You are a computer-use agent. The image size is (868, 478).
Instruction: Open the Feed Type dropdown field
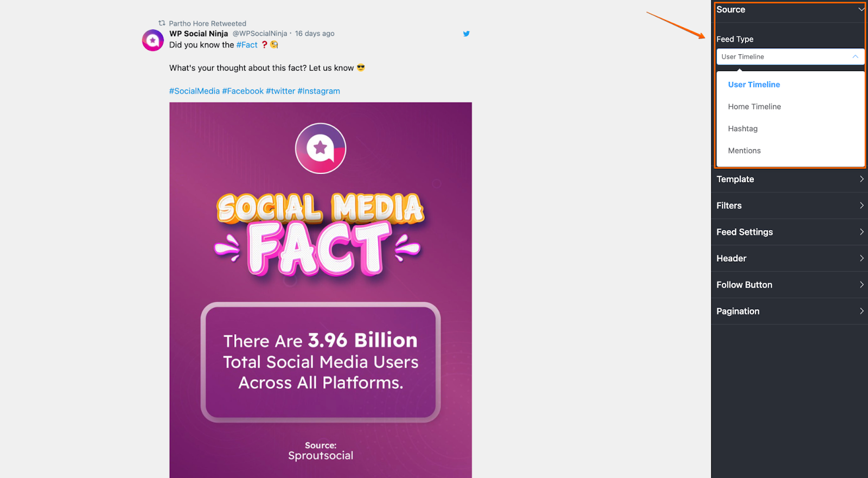790,57
